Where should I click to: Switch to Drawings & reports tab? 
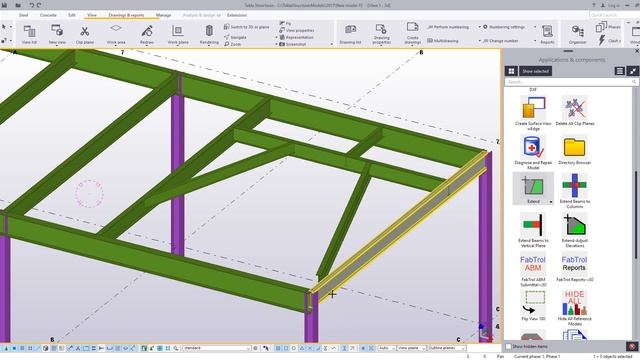[x=126, y=15]
